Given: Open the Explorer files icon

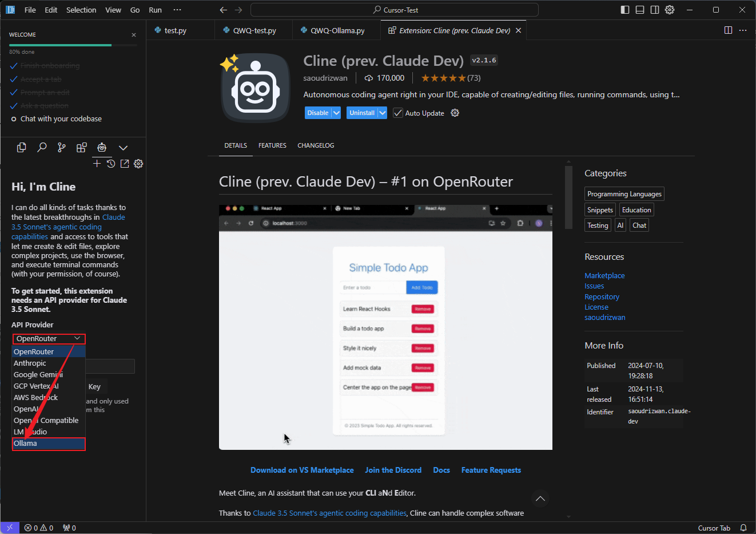Looking at the screenshot, I should pyautogui.click(x=22, y=148).
